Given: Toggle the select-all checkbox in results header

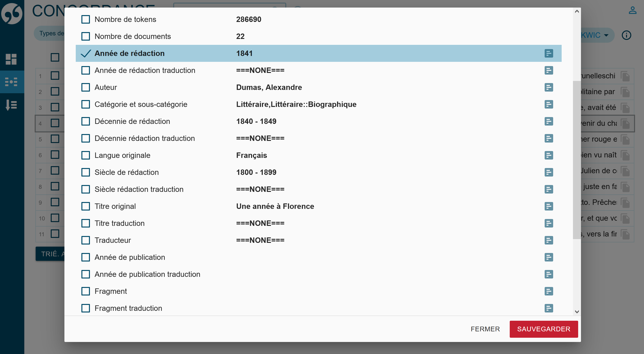Looking at the screenshot, I should point(55,57).
